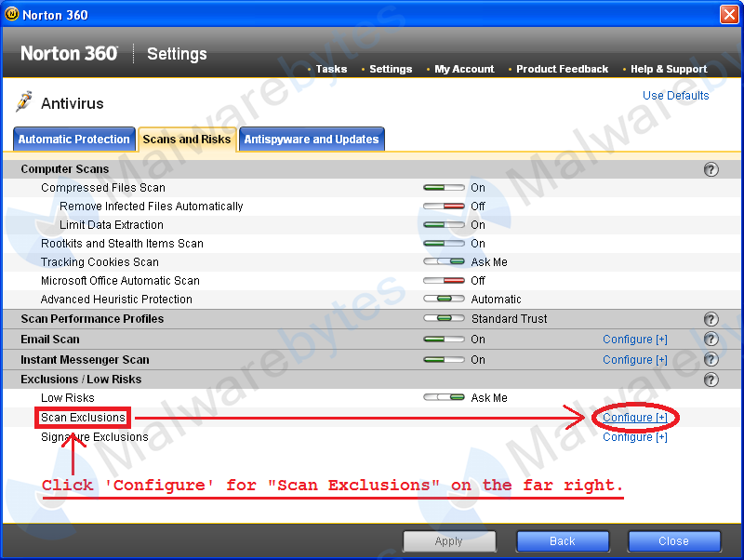Screen dimensions: 744x560
Task: Toggle Rootkits and Stealth Items Scan switch
Action: [444, 244]
